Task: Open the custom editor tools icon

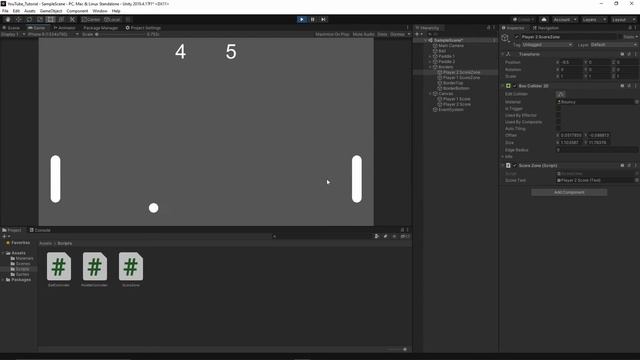Action: pyautogui.click(x=72, y=19)
